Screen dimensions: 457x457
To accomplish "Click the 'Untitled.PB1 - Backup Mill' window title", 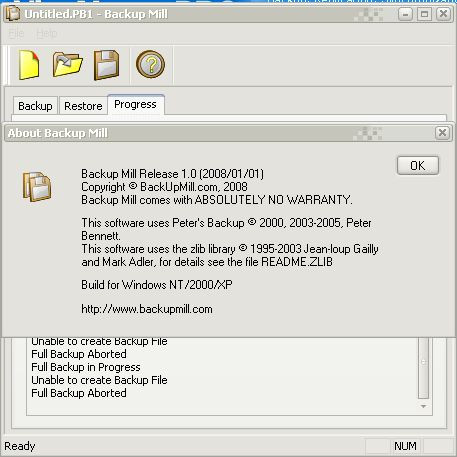I will [96, 14].
